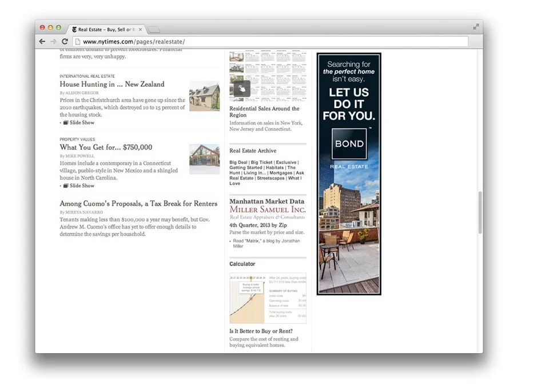Click the New Zealand stone house thumbnail

pyautogui.click(x=205, y=96)
